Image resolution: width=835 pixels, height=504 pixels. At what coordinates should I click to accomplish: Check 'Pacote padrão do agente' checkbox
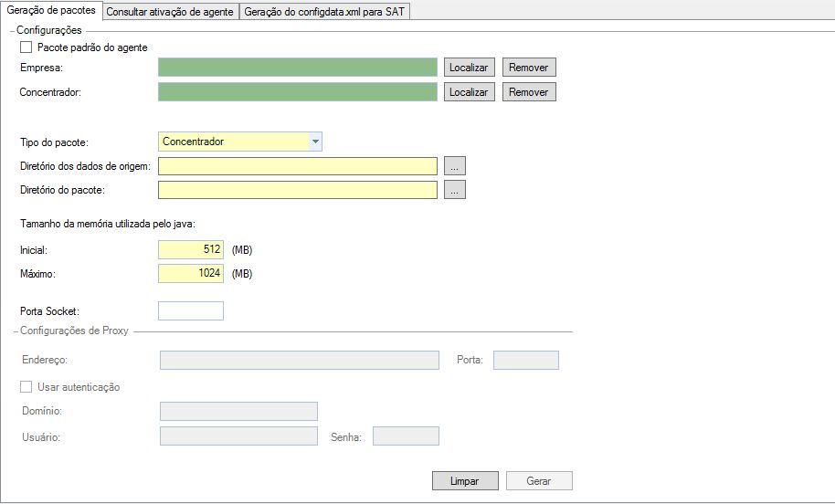click(x=26, y=47)
